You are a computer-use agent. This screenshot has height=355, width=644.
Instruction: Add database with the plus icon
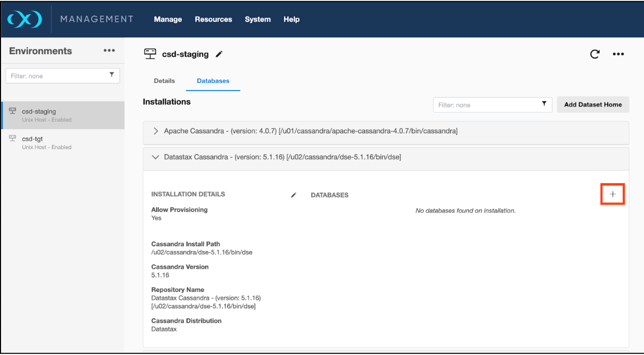[613, 194]
